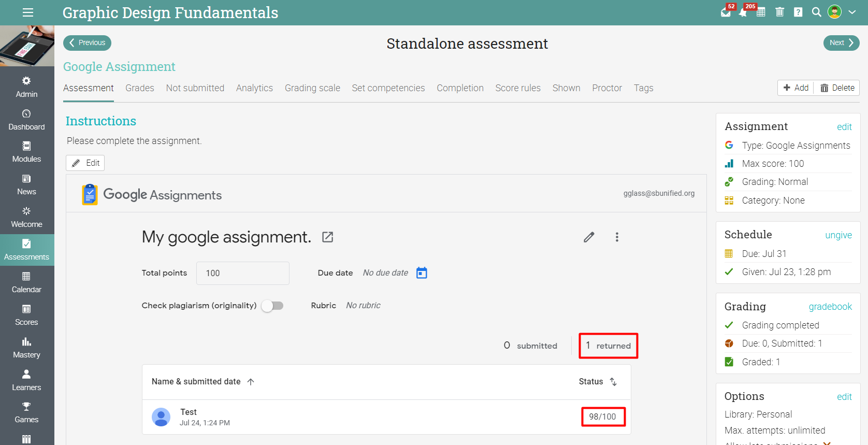The height and width of the screenshot is (445, 868).
Task: Open the Test student submission row
Action: pyautogui.click(x=386, y=417)
